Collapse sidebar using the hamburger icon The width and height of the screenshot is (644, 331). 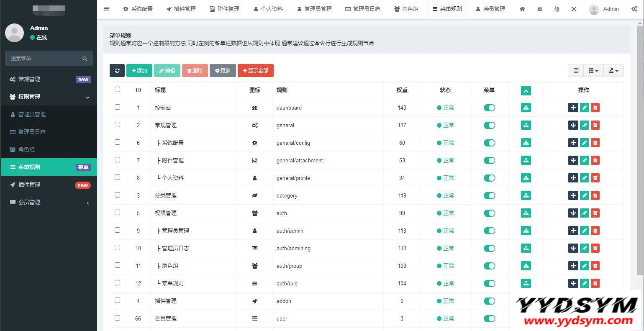(x=107, y=9)
